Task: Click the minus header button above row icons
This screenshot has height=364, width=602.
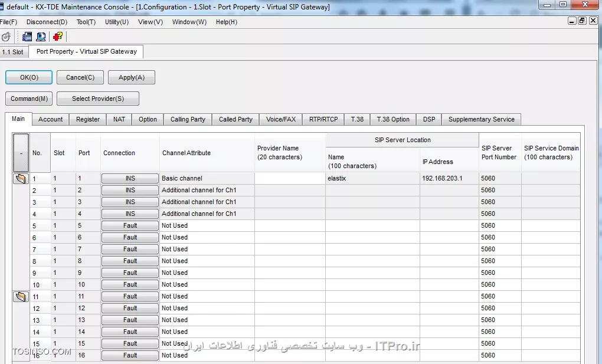Action: pos(21,153)
